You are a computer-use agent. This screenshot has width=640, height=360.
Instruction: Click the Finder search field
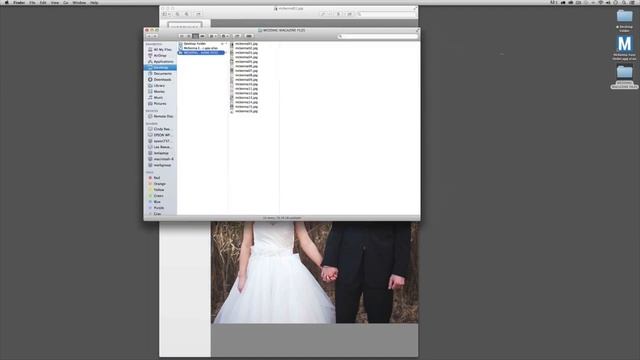click(x=378, y=36)
